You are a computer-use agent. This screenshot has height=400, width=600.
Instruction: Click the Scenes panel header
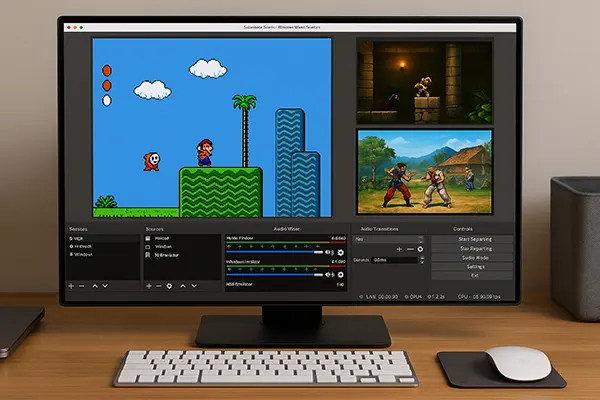[x=78, y=229]
